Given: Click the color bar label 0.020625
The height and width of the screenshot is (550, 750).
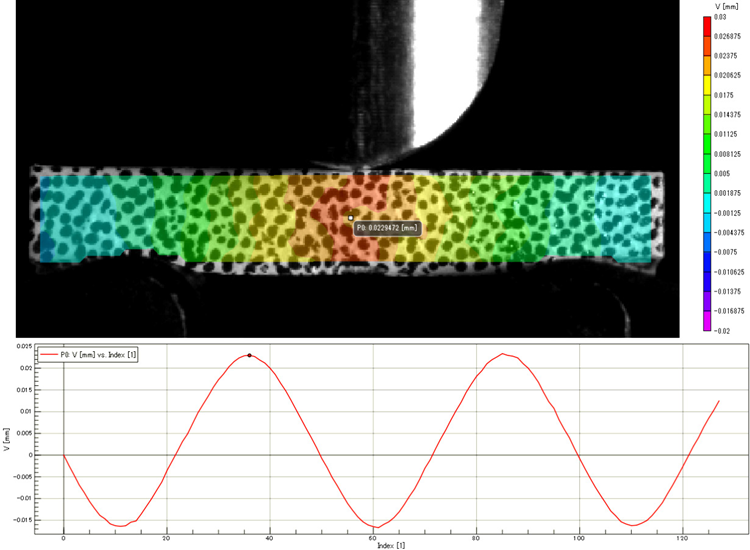Looking at the screenshot, I should tap(727, 76).
